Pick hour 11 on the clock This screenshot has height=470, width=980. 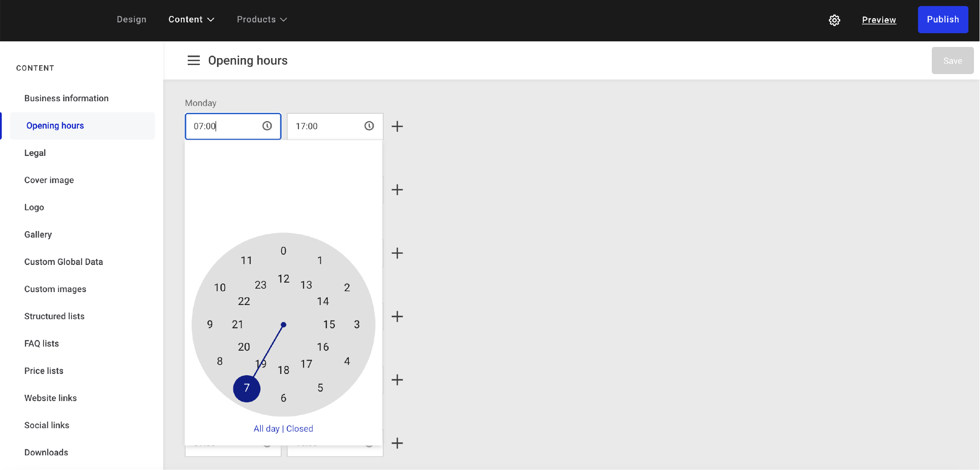coord(246,260)
